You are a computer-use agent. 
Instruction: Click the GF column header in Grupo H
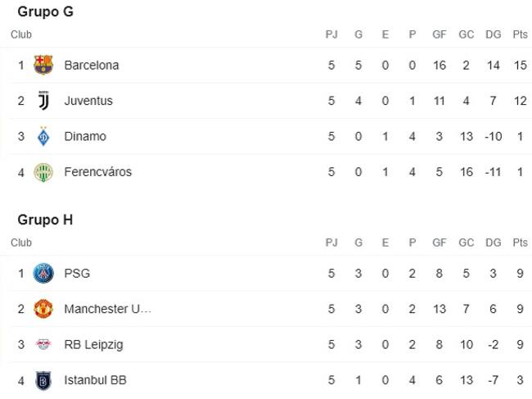coord(439,243)
